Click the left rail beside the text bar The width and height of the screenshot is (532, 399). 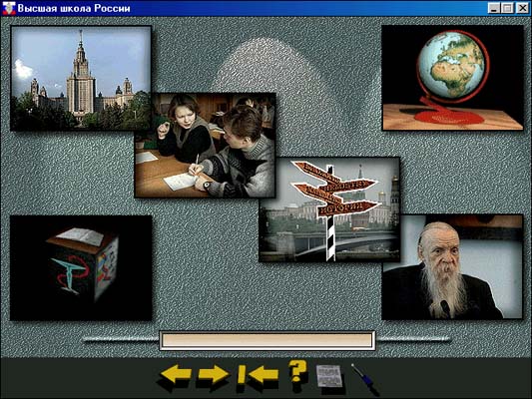point(121,339)
